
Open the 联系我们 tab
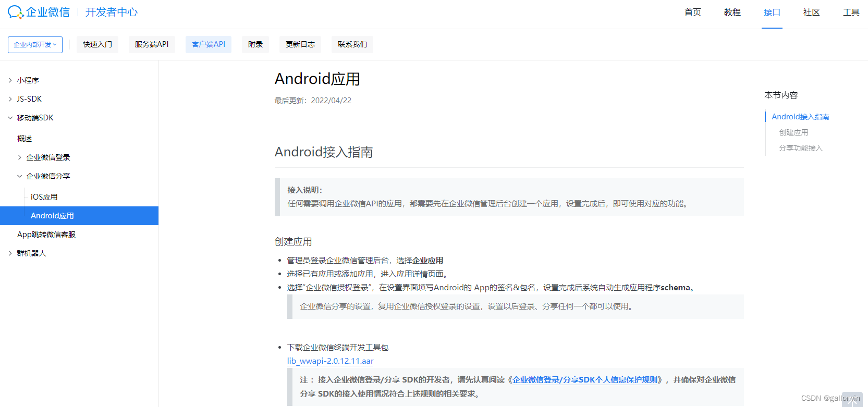(352, 45)
